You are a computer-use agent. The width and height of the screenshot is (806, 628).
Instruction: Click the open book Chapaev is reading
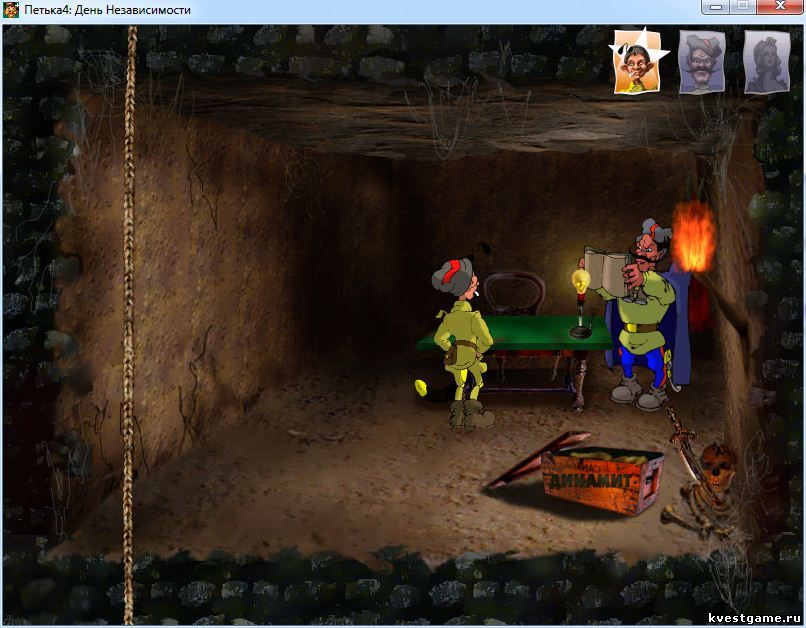(606, 271)
